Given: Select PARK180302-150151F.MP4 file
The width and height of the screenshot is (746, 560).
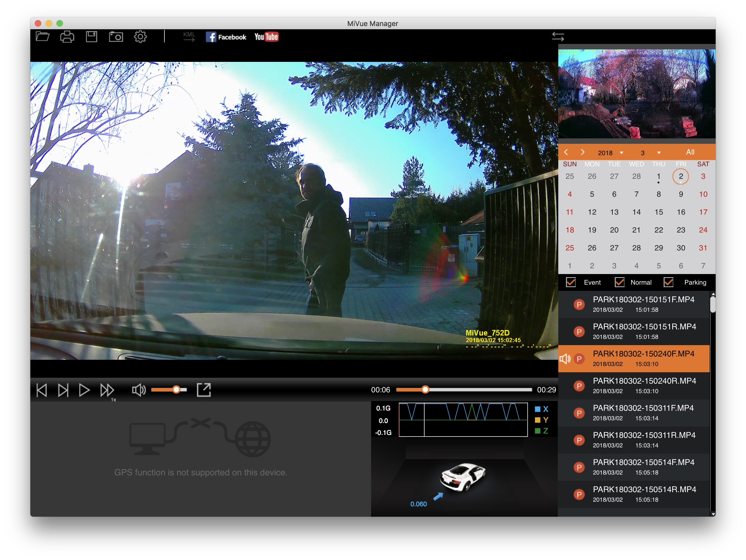Looking at the screenshot, I should (634, 304).
